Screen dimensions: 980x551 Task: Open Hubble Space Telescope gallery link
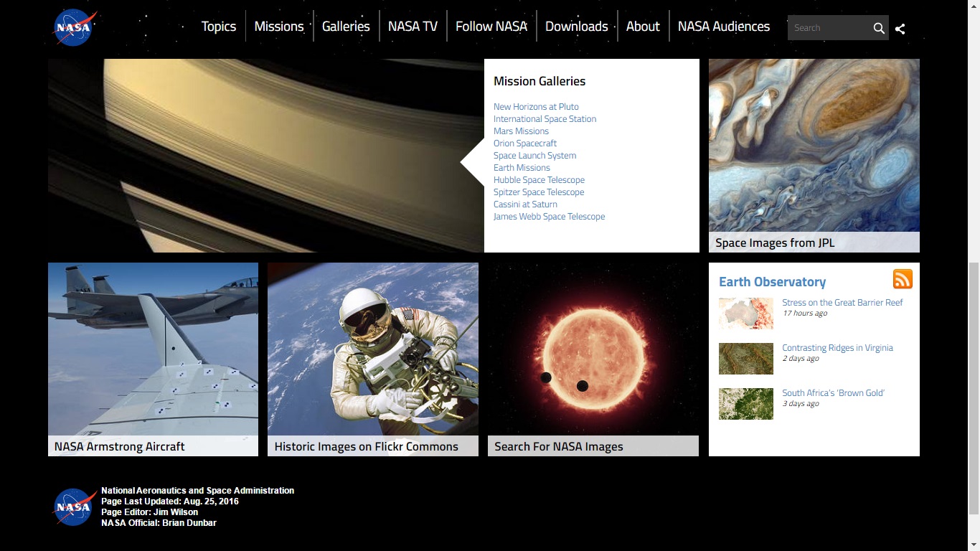pos(539,180)
